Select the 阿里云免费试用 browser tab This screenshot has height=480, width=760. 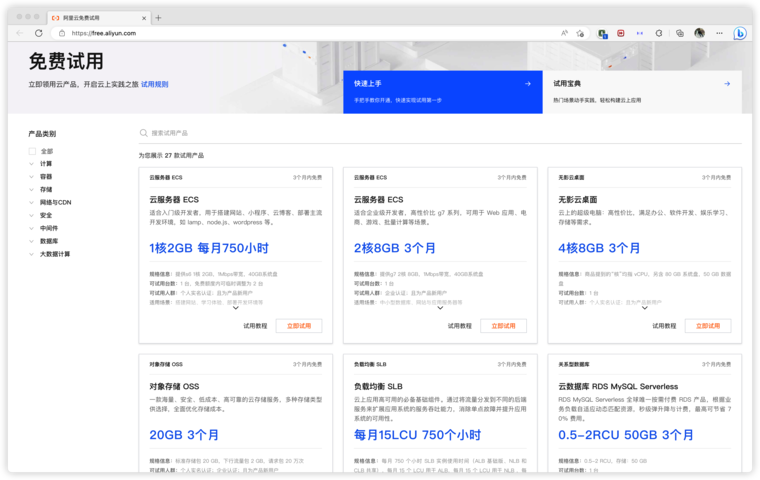99,18
